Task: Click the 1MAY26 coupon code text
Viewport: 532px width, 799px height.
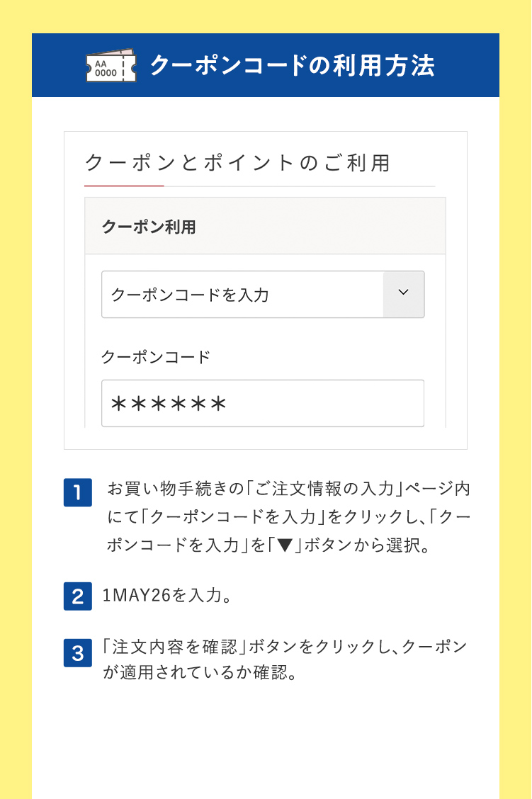Action: [133, 594]
